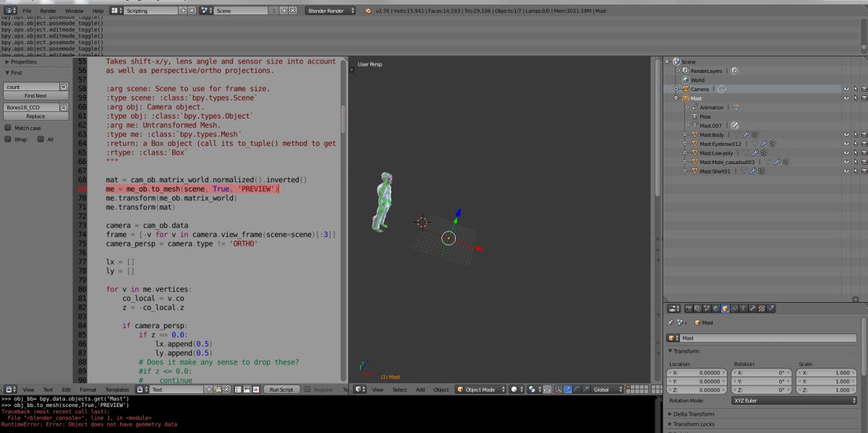Unlink the text datablock with X button
Screen dimensions: 868x433
point(225,389)
